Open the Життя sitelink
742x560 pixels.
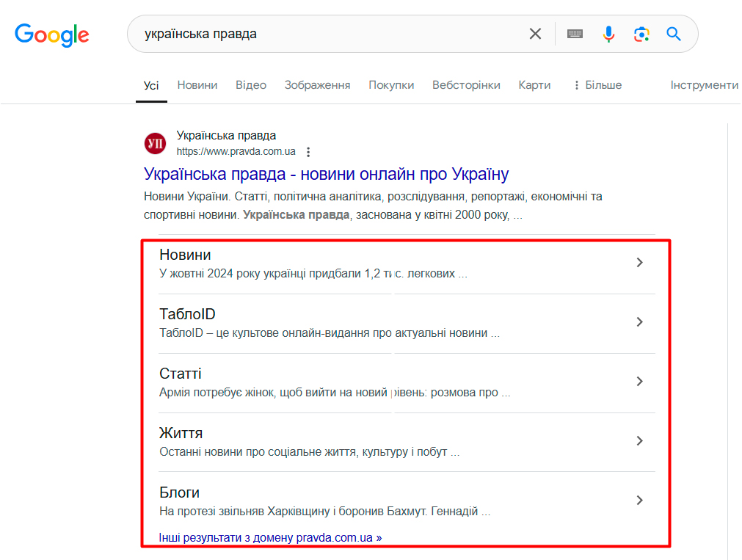(x=181, y=433)
